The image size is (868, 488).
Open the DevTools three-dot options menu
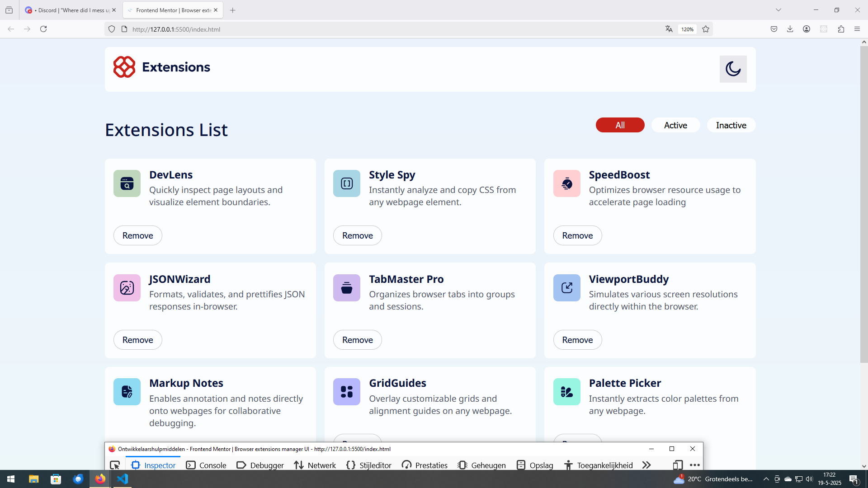[x=695, y=465]
